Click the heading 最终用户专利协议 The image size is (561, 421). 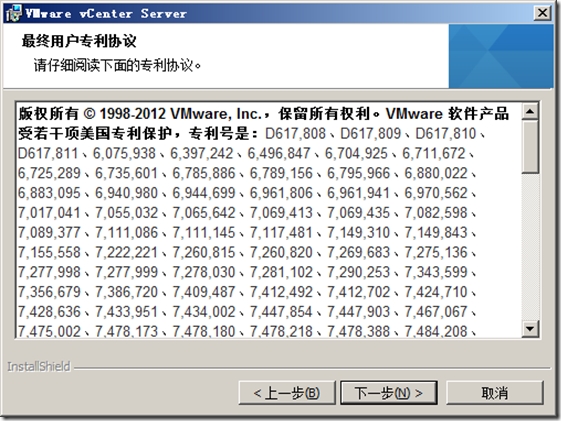click(x=79, y=41)
